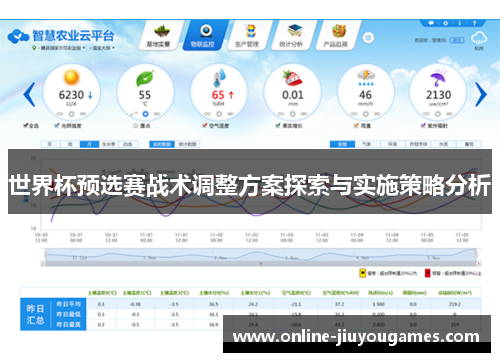500x362 pixels.
Task: Click the 退出 logout button
Action: click(457, 40)
